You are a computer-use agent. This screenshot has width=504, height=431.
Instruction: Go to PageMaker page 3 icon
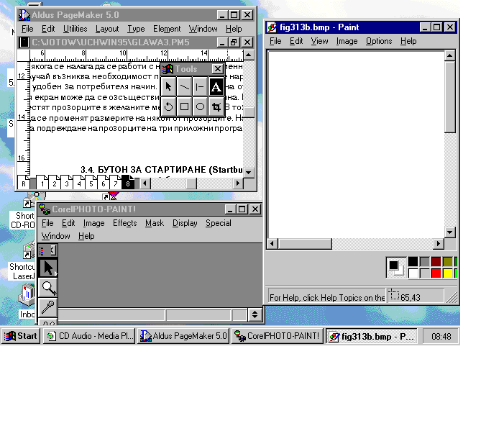(67, 182)
